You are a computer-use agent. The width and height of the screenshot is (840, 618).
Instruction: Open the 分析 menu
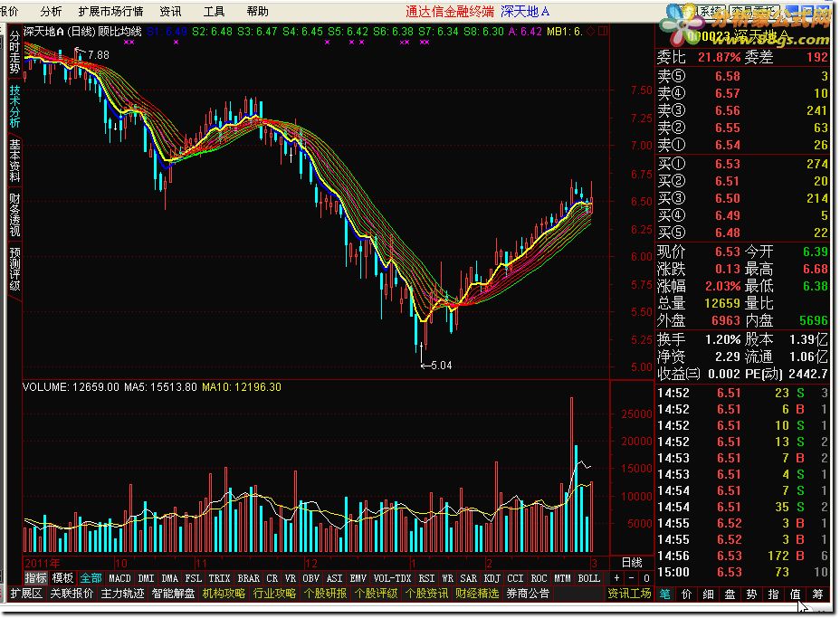[x=51, y=11]
